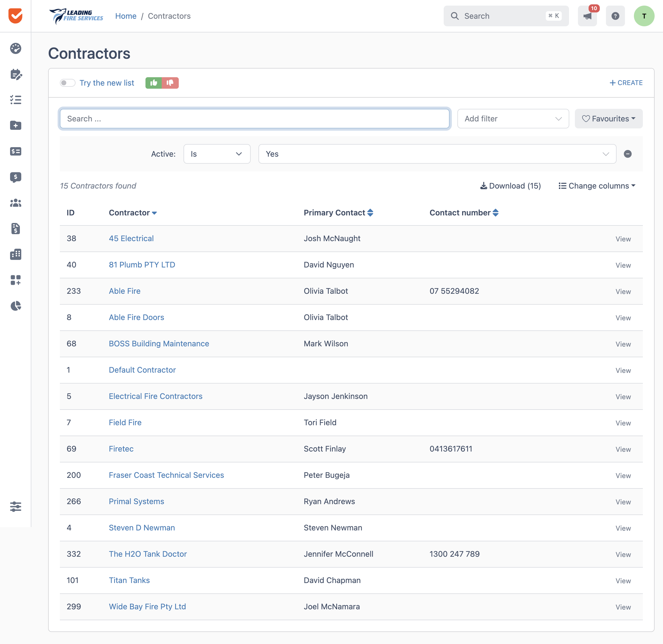The height and width of the screenshot is (644, 663).
Task: Download the 15 contractors list
Action: click(x=511, y=186)
